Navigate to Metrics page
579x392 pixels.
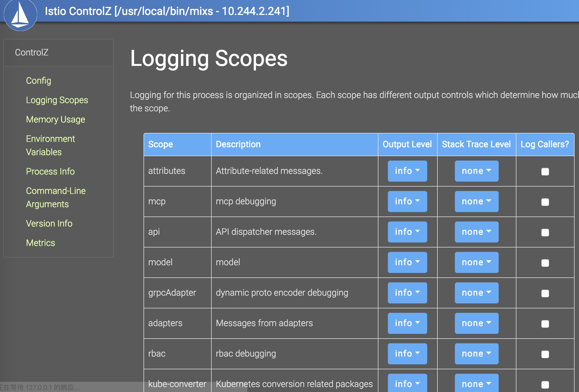[x=40, y=243]
